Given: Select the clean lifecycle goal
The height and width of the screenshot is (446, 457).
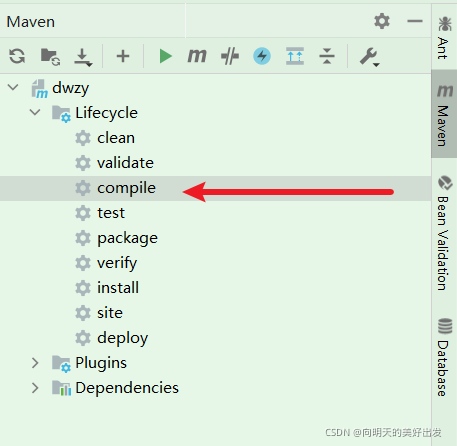Looking at the screenshot, I should [x=116, y=138].
